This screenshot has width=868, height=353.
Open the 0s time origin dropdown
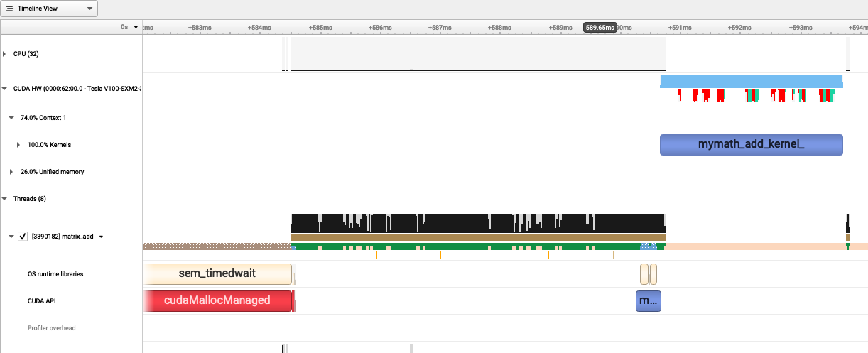pos(136,27)
